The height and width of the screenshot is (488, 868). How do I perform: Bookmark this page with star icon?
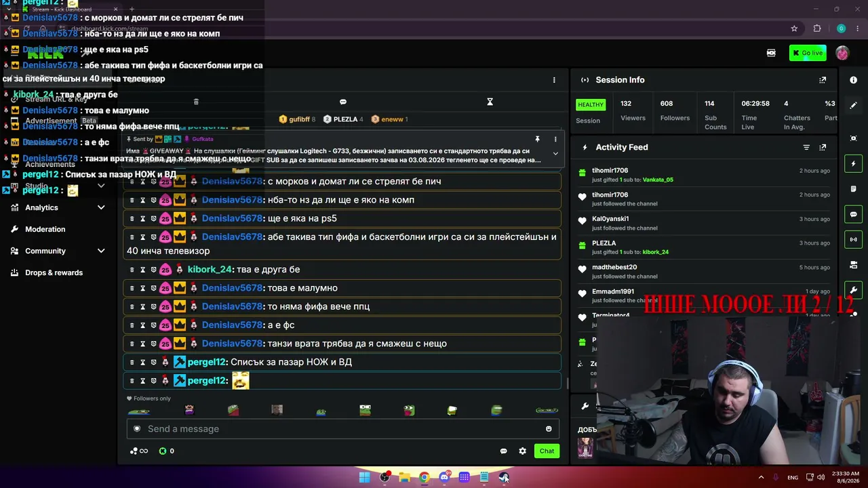coord(794,28)
